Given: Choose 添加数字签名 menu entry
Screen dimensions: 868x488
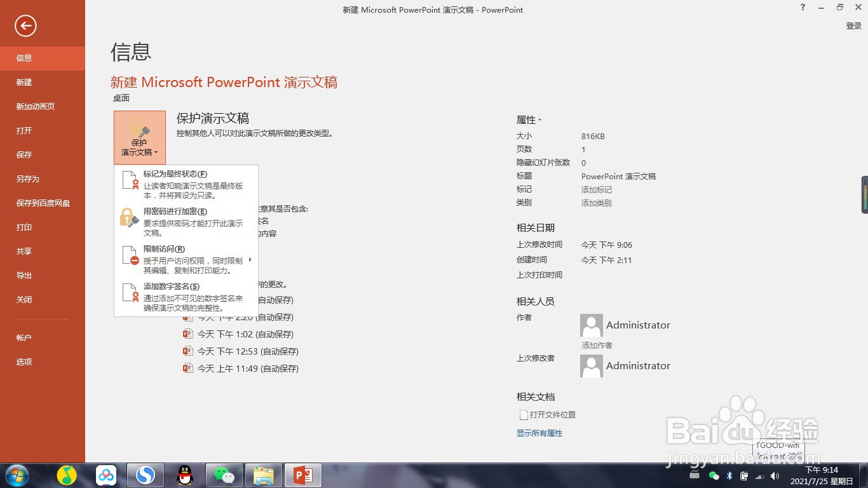Looking at the screenshot, I should click(186, 297).
